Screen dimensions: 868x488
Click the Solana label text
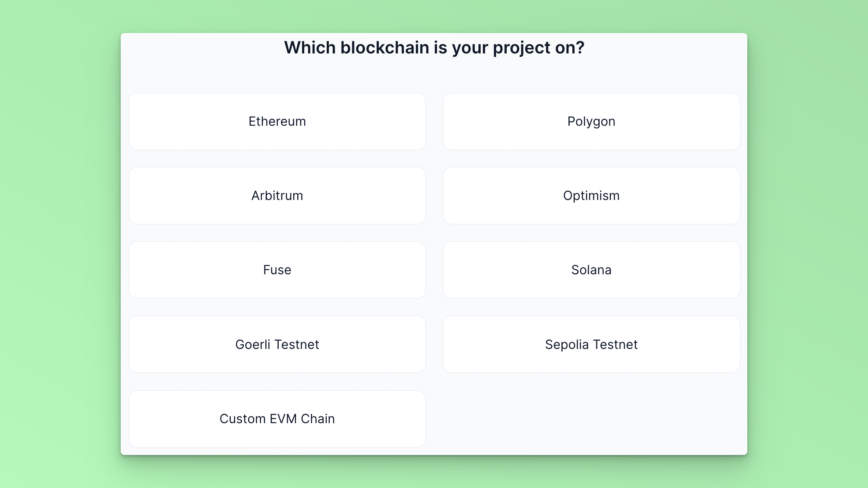pyautogui.click(x=591, y=270)
